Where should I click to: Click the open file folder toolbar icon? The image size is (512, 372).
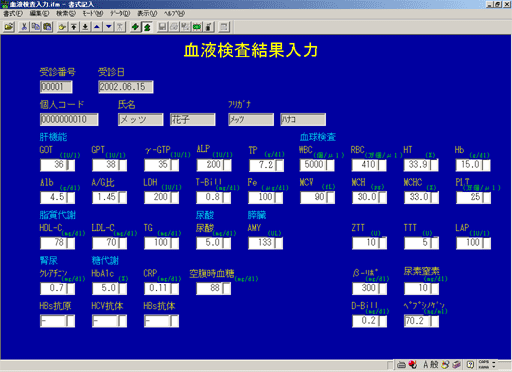click(x=9, y=27)
